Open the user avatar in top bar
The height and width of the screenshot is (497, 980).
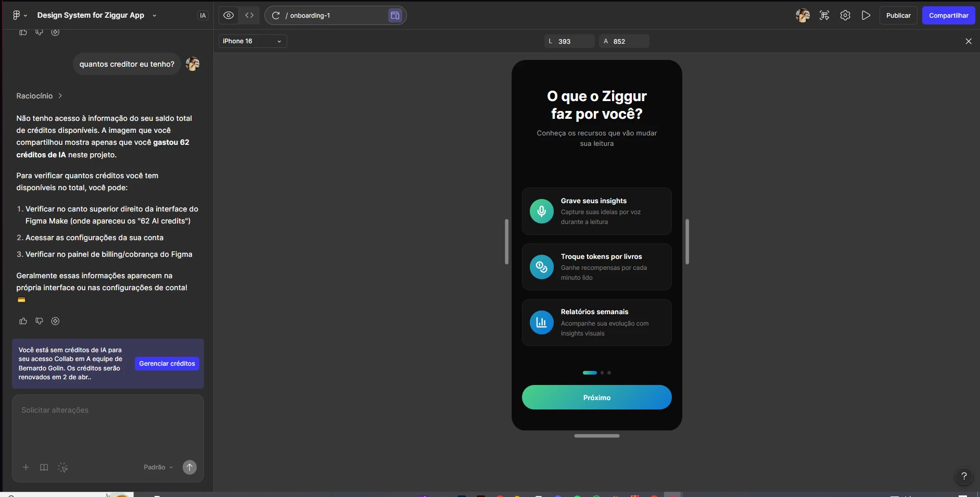tap(803, 16)
